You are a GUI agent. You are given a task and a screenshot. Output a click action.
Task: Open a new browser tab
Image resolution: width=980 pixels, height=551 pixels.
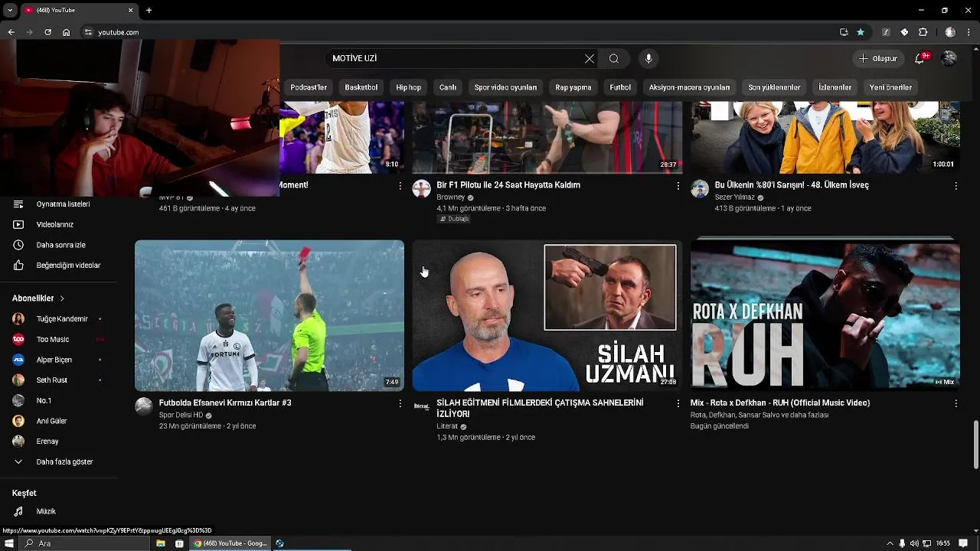click(149, 10)
